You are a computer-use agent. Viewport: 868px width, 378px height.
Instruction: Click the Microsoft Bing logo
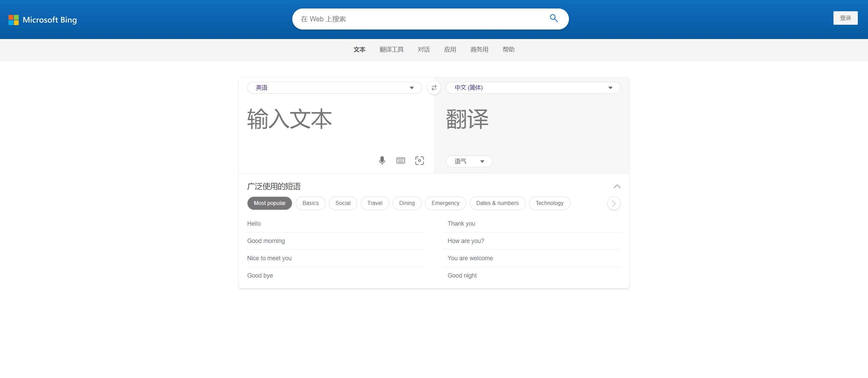[x=43, y=20]
